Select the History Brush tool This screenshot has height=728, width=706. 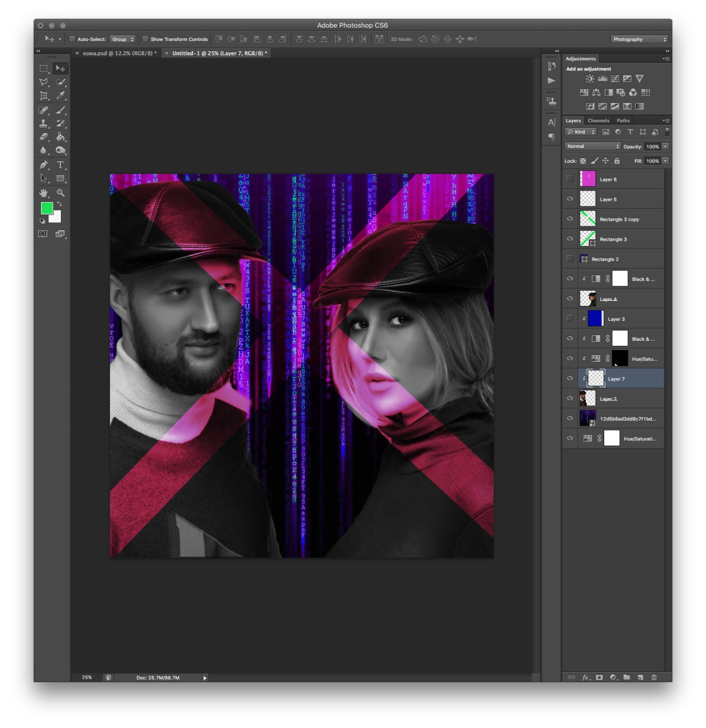tap(60, 123)
